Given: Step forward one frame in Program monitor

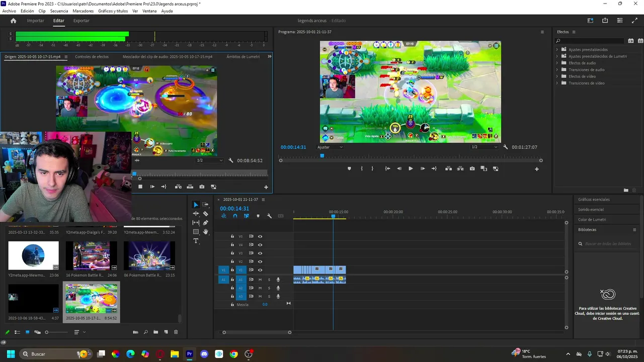Looking at the screenshot, I should (x=422, y=168).
